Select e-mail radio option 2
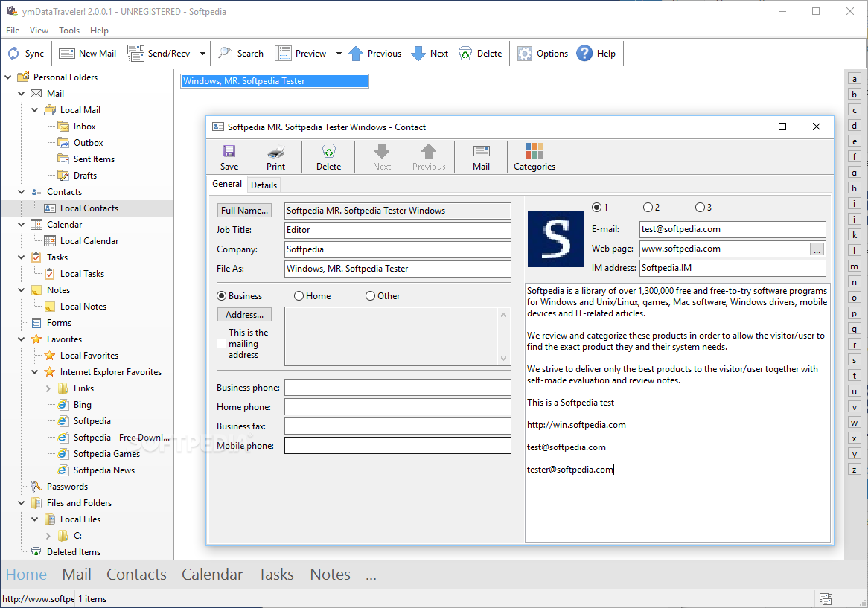 (648, 208)
